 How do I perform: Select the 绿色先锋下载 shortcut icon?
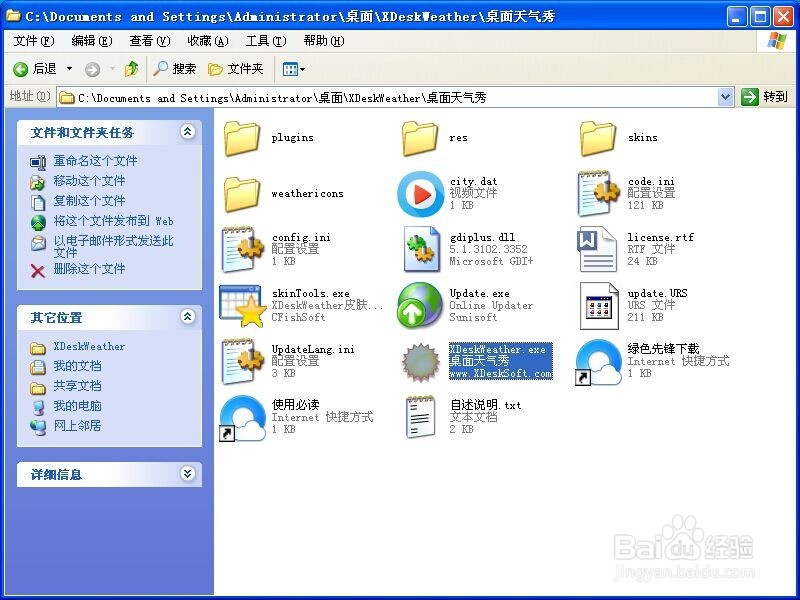point(598,362)
